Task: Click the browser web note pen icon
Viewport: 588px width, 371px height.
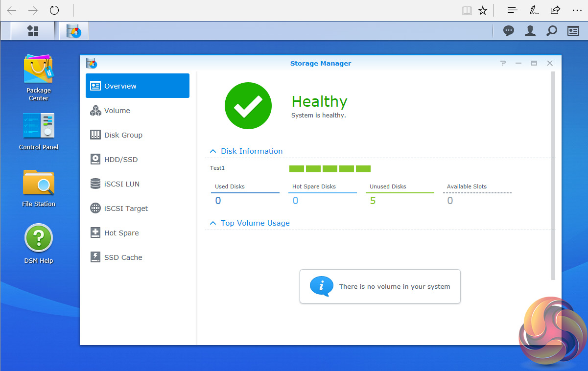Action: click(534, 10)
